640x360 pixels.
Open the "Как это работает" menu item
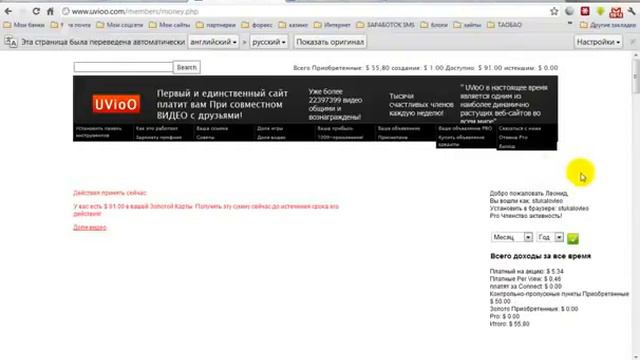(x=157, y=129)
